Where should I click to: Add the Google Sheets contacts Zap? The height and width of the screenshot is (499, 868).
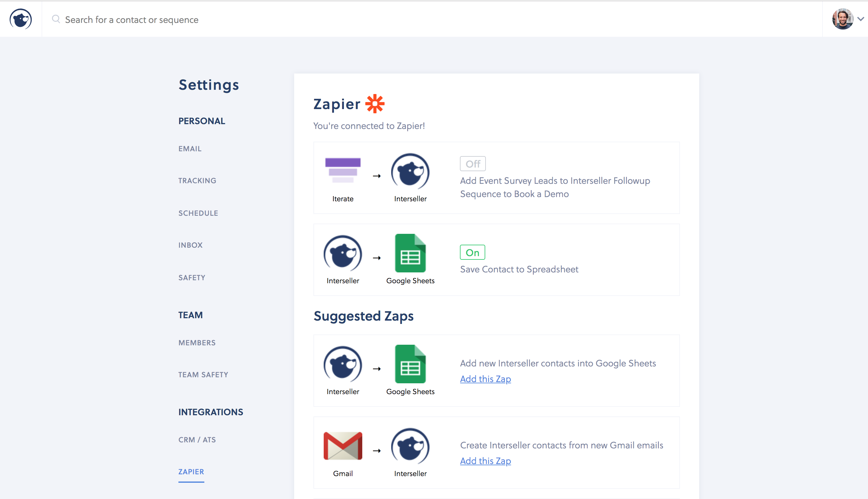pyautogui.click(x=485, y=379)
